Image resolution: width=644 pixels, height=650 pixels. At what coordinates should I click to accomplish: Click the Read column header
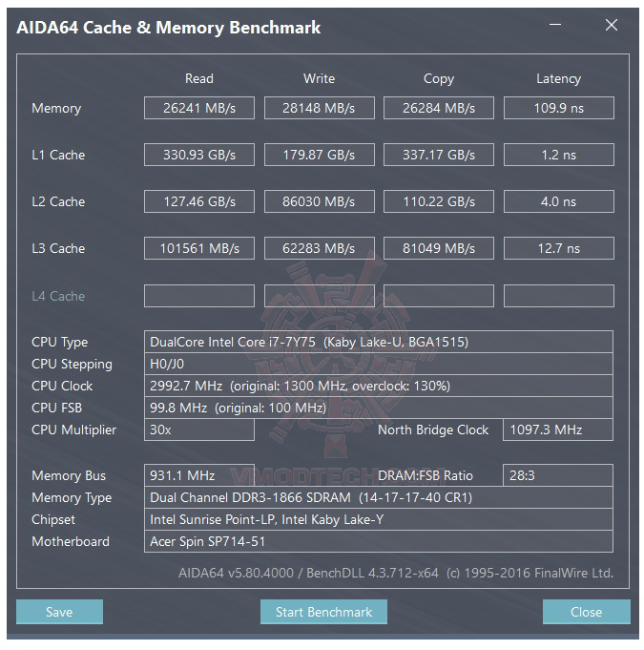(x=199, y=78)
